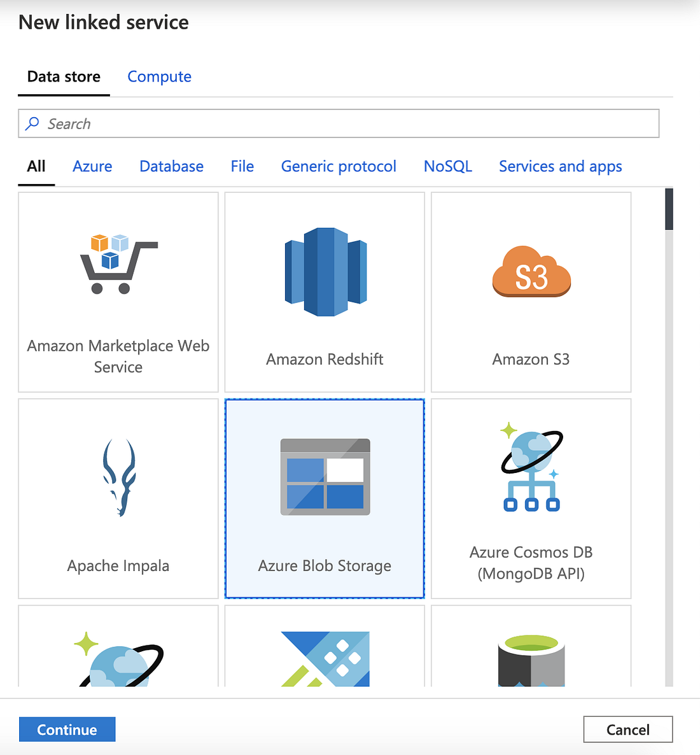Click the search magnifier icon
The height and width of the screenshot is (755, 700).
click(x=32, y=123)
